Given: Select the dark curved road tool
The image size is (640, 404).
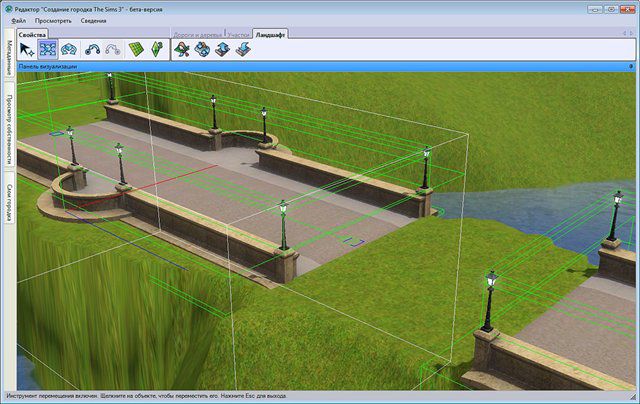Looking at the screenshot, I should point(94,49).
